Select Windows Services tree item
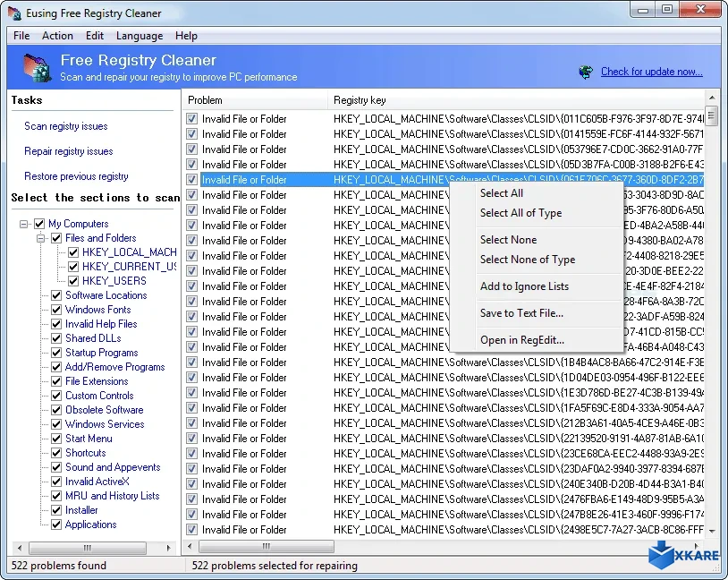The height and width of the screenshot is (580, 728). (x=105, y=424)
